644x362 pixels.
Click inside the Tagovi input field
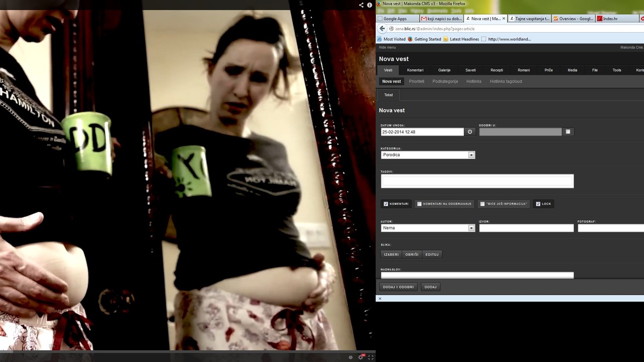pos(477,181)
